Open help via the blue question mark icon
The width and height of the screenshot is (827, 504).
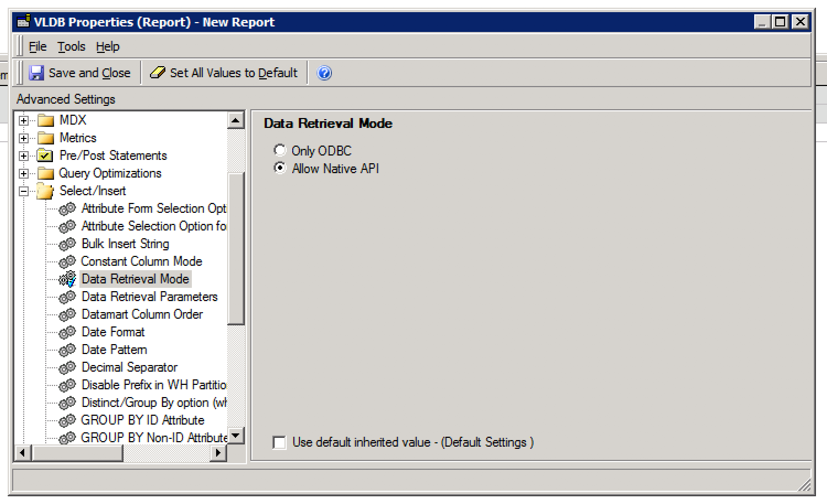click(324, 73)
